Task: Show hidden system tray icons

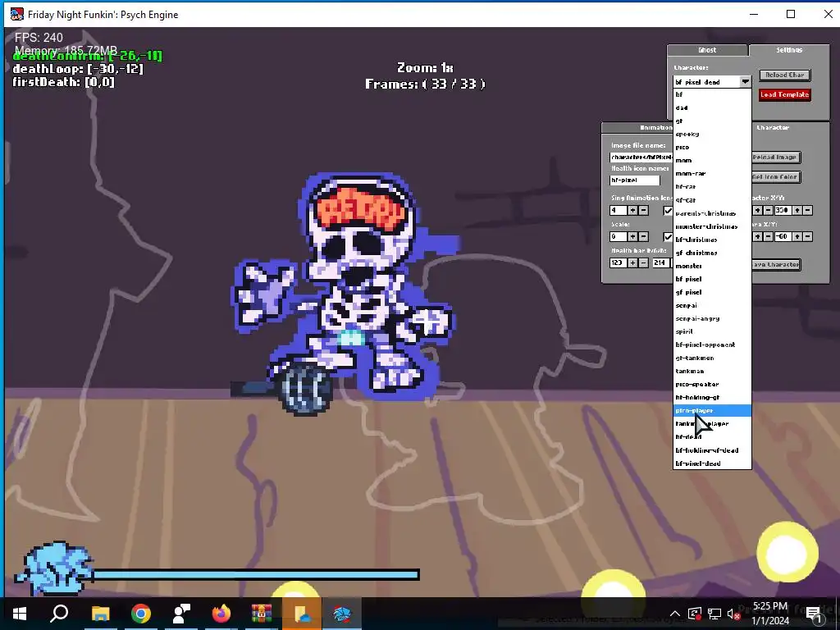Action: click(x=675, y=614)
